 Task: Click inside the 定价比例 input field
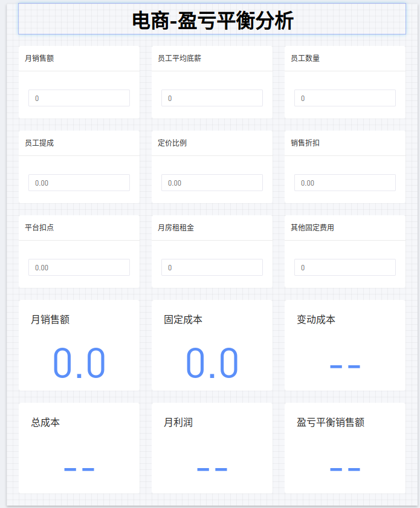pyautogui.click(x=212, y=183)
